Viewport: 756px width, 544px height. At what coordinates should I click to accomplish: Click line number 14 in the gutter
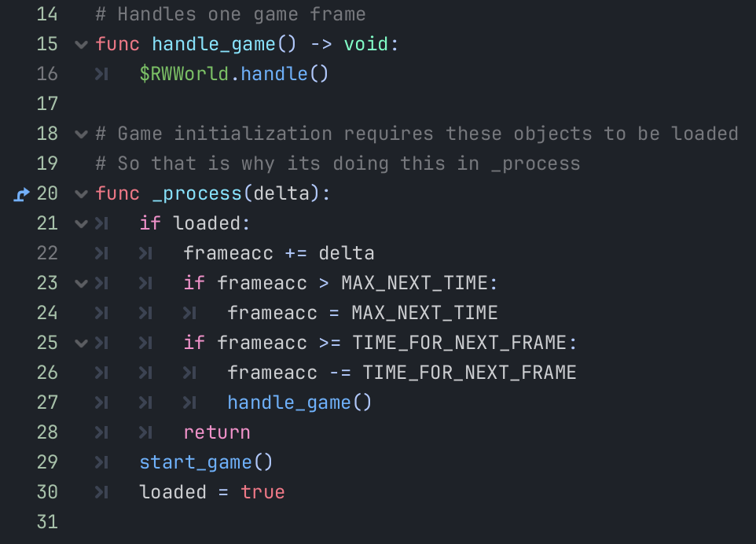coord(47,14)
